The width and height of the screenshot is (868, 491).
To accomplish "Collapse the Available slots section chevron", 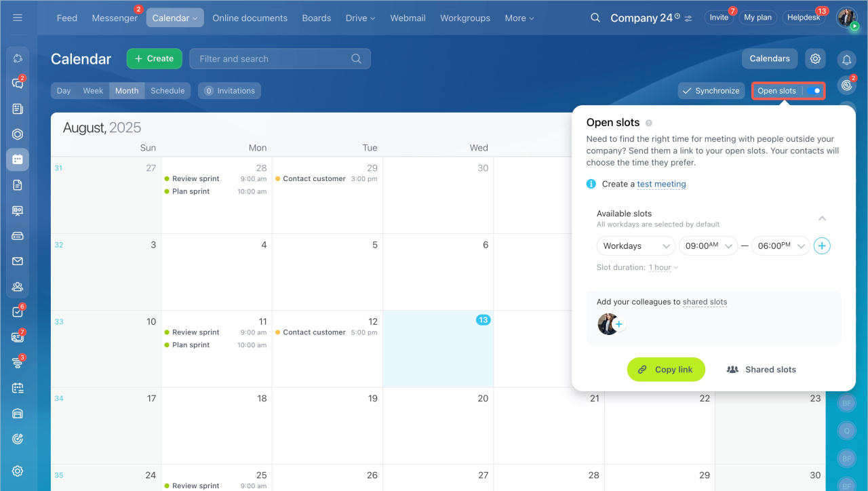I will tap(822, 218).
